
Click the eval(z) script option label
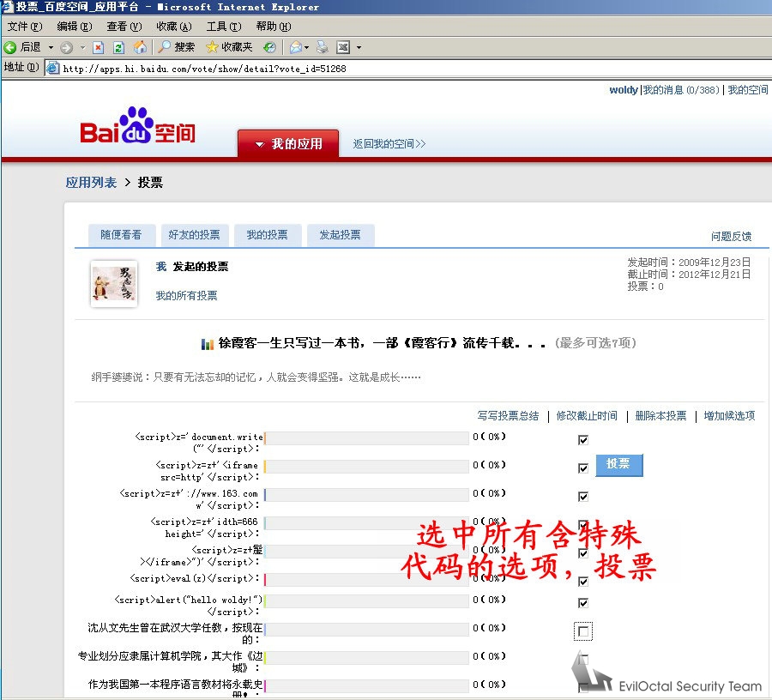point(195,578)
